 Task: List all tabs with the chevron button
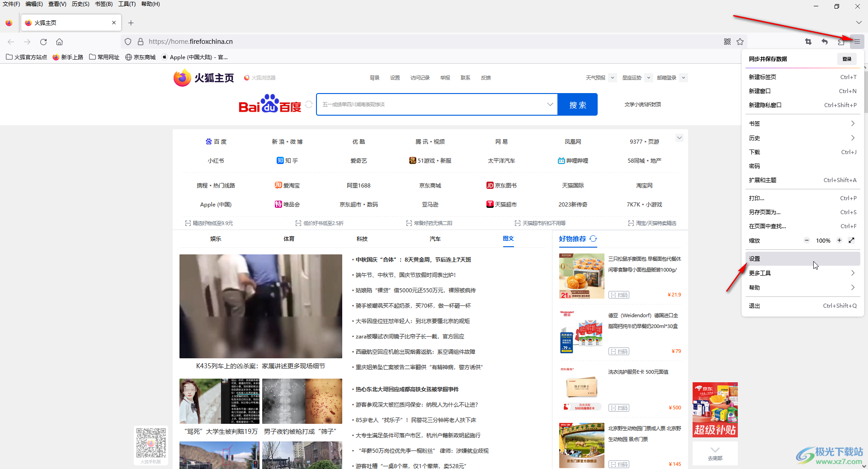coord(859,23)
